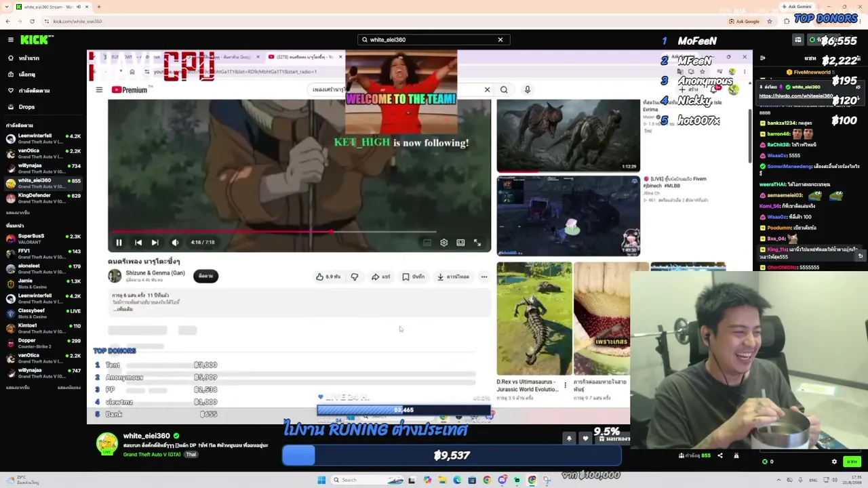
Task: Open vanOtica channel in followed list
Action: (43, 153)
